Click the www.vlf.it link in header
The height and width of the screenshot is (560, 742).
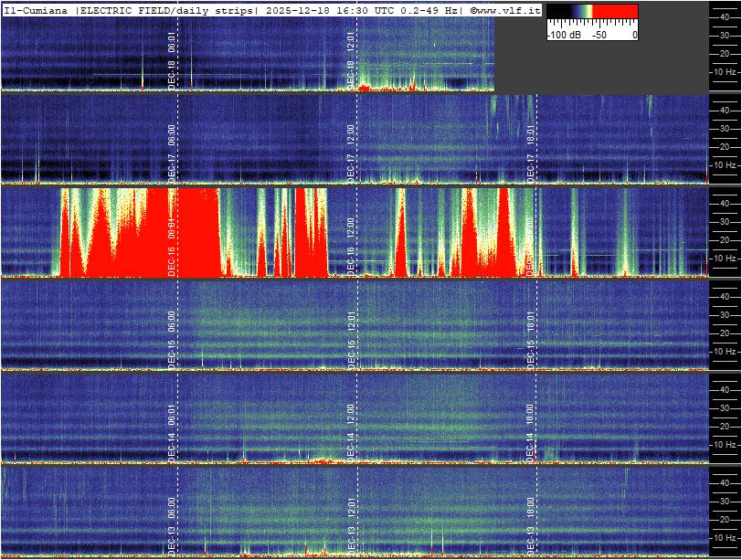(509, 10)
